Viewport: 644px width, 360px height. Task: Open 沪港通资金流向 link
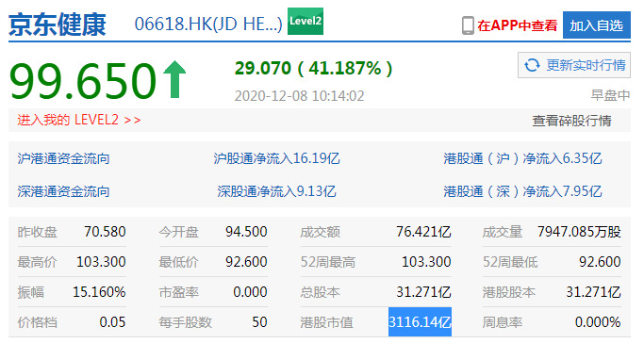click(63, 158)
